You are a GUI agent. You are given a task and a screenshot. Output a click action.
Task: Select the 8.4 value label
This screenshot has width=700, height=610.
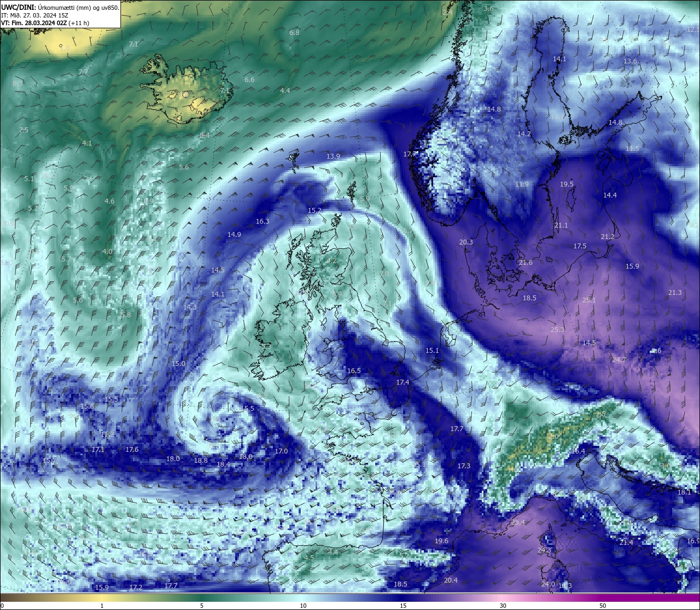[x=205, y=135]
